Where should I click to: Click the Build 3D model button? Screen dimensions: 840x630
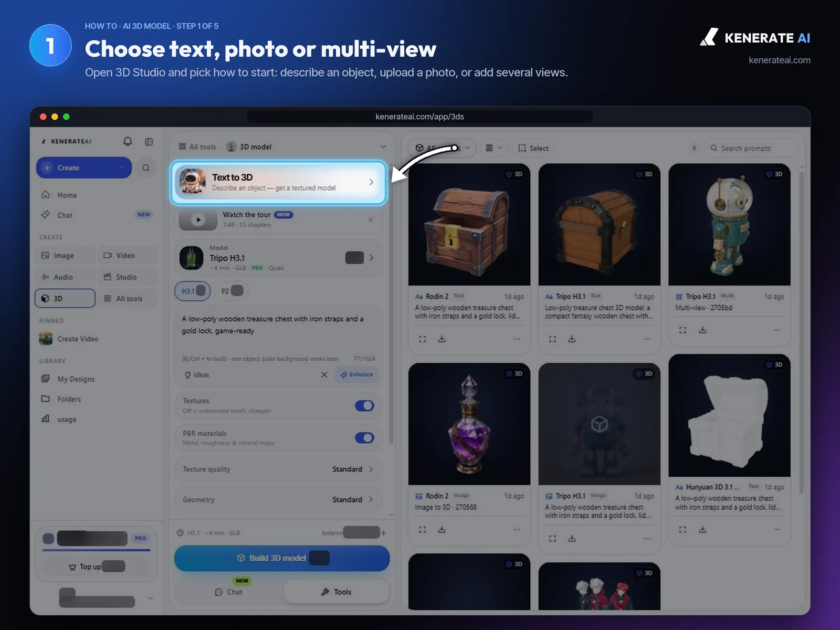282,558
